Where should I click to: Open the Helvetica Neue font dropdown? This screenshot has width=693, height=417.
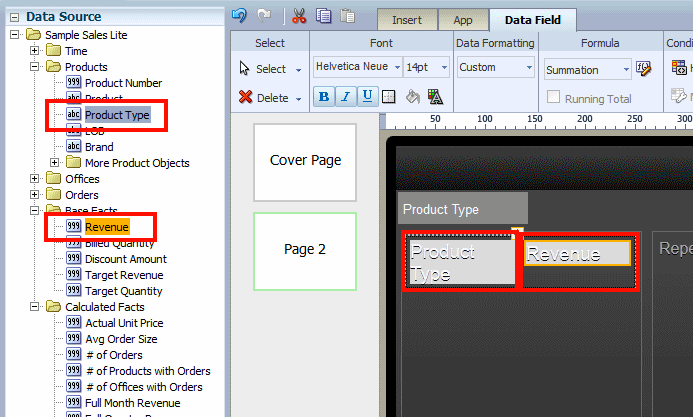pos(397,67)
